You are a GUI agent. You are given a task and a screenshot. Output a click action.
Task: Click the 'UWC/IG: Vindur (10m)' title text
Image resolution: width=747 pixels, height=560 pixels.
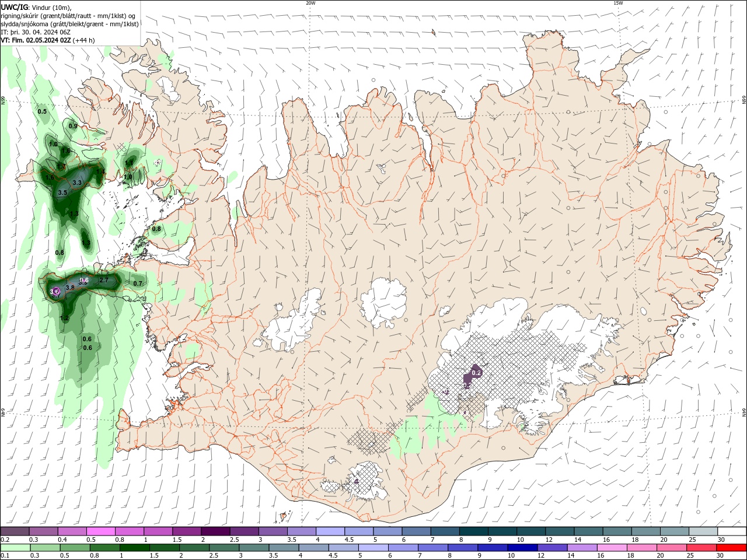[x=36, y=7]
